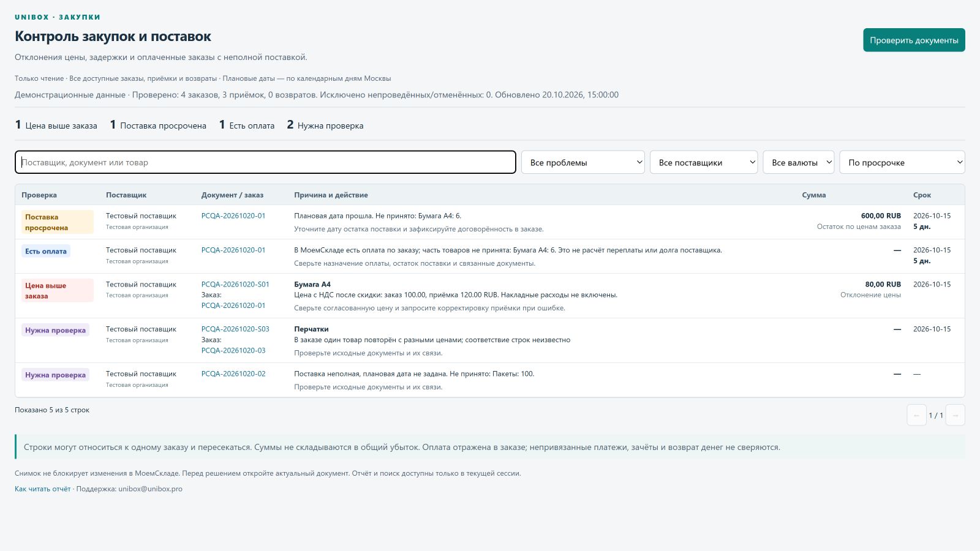Click the Поставка просрочена status badge
The width and height of the screenshot is (980, 551).
[58, 222]
